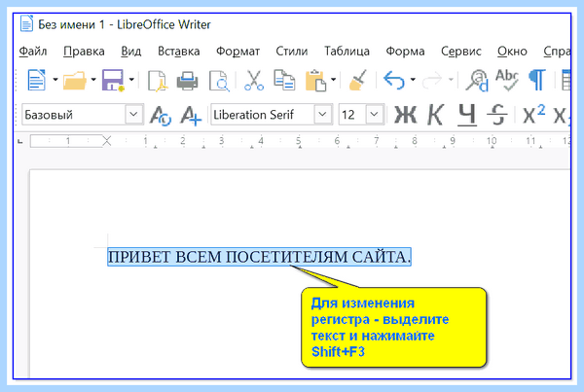Image resolution: width=584 pixels, height=392 pixels.
Task: Open the Сервис menu
Action: point(461,52)
